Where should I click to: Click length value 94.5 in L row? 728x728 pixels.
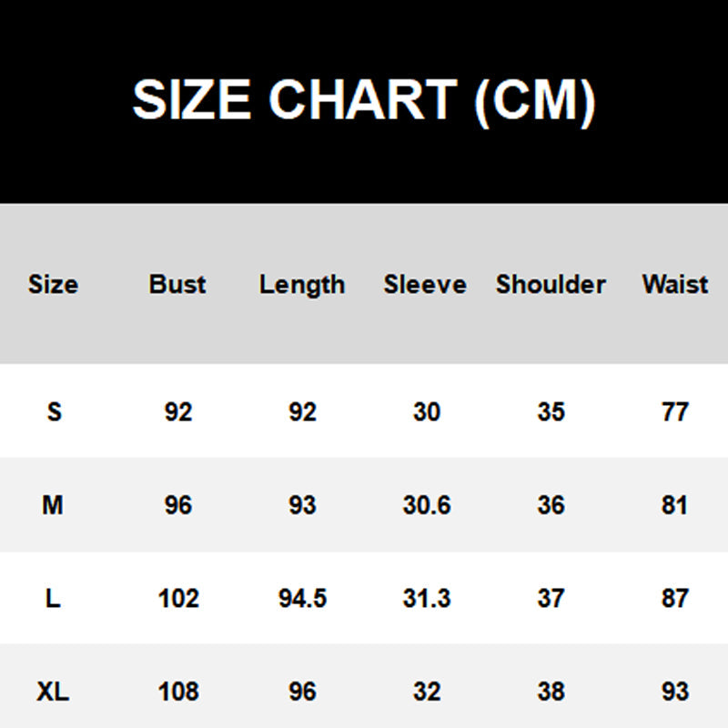point(302,599)
